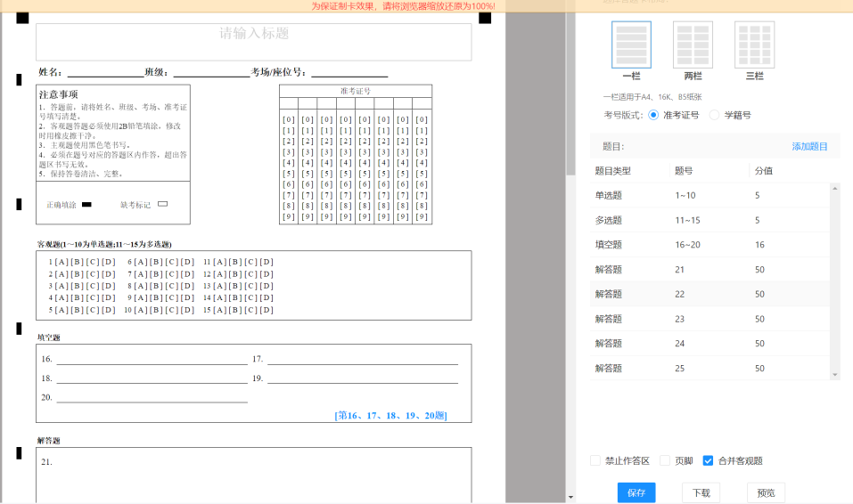Click the 添加题目 link
The image size is (853, 504).
[809, 146]
